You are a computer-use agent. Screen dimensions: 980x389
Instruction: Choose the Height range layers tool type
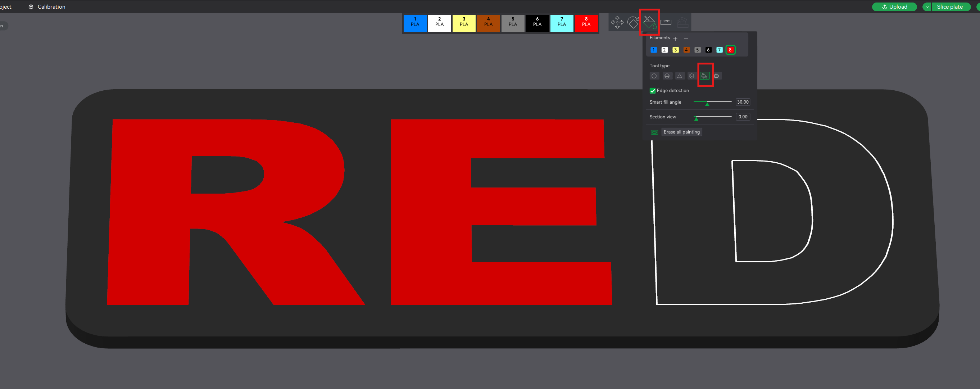[691, 76]
